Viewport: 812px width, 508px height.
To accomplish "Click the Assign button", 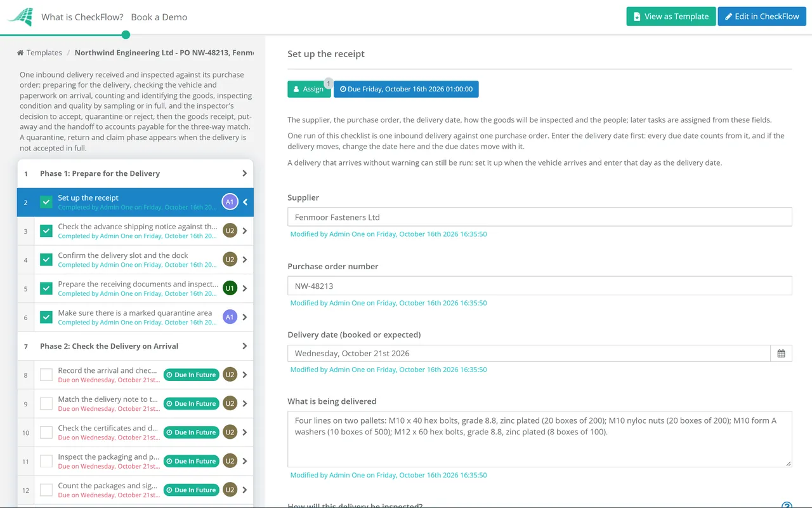I will click(x=309, y=89).
